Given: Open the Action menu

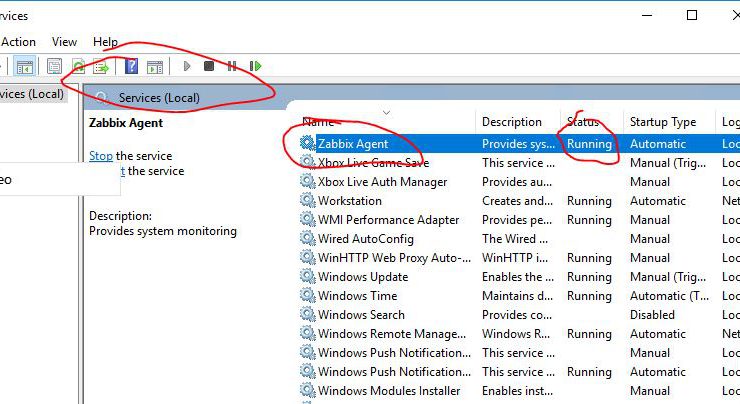Looking at the screenshot, I should coord(18,42).
